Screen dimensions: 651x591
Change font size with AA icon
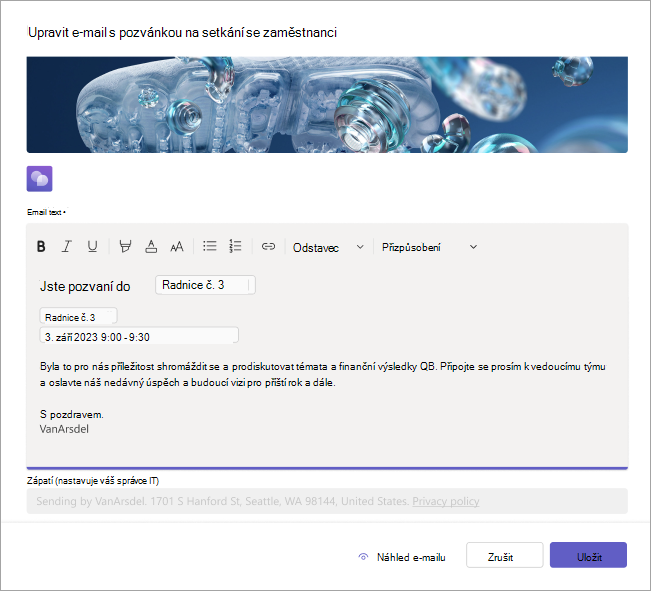click(x=177, y=247)
